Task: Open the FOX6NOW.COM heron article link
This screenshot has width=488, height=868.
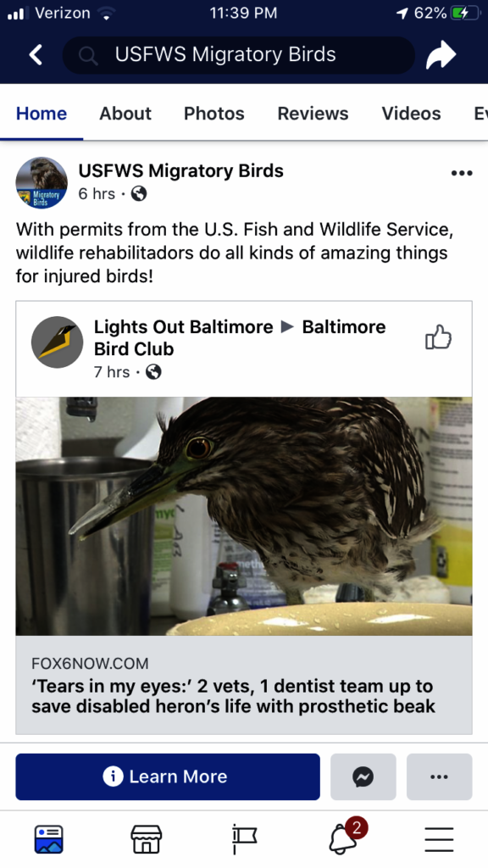Action: [x=244, y=685]
